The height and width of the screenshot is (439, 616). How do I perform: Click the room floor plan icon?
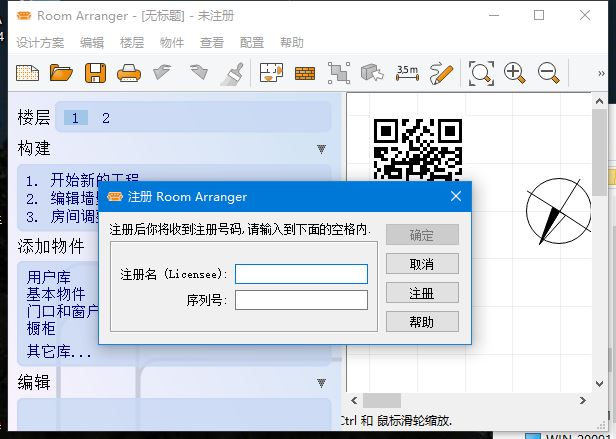point(271,73)
